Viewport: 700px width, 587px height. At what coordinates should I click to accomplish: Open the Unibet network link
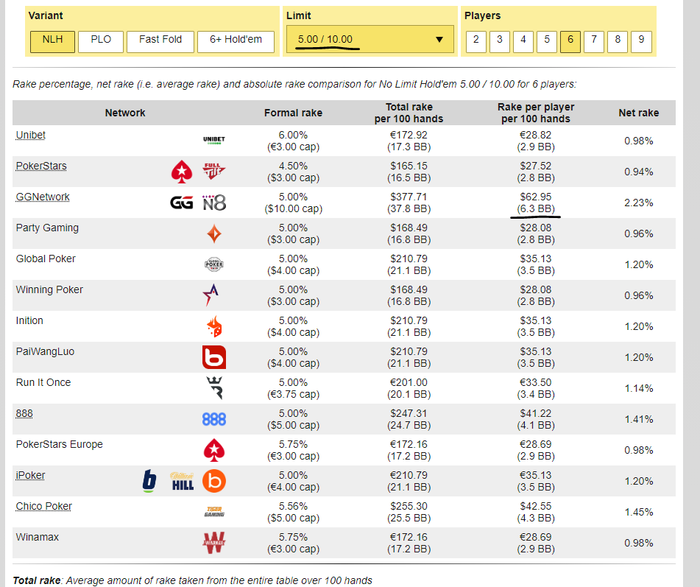(30, 135)
